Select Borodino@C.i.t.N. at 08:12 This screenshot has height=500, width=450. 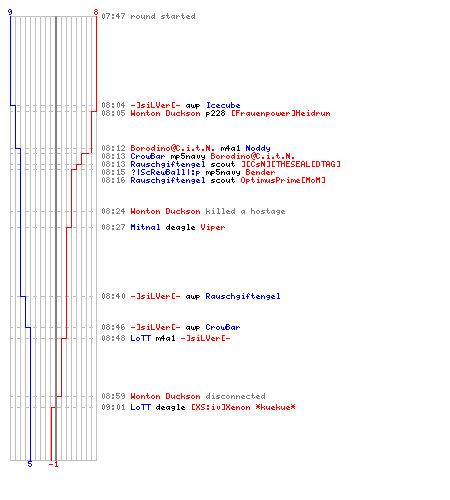pyautogui.click(x=172, y=148)
